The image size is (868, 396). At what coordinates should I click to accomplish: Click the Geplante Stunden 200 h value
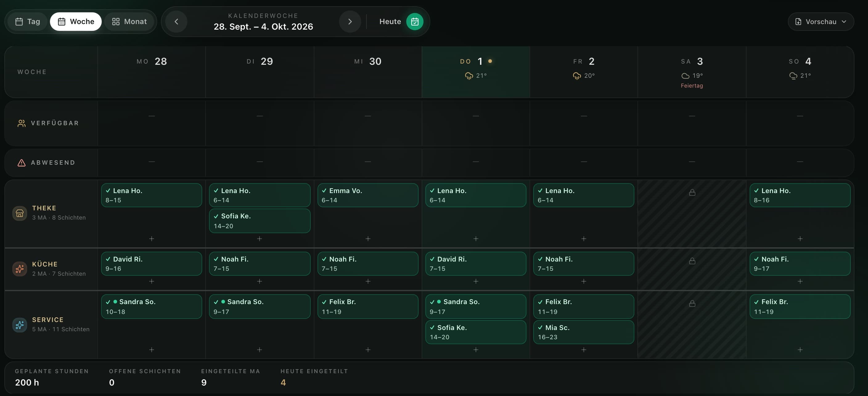27,382
